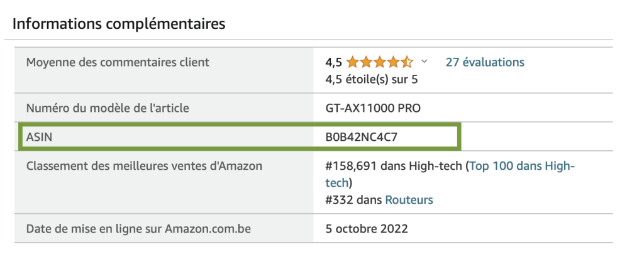Follow the Routeurs category link
Viewport: 644px width, 254px height.
pyautogui.click(x=409, y=200)
